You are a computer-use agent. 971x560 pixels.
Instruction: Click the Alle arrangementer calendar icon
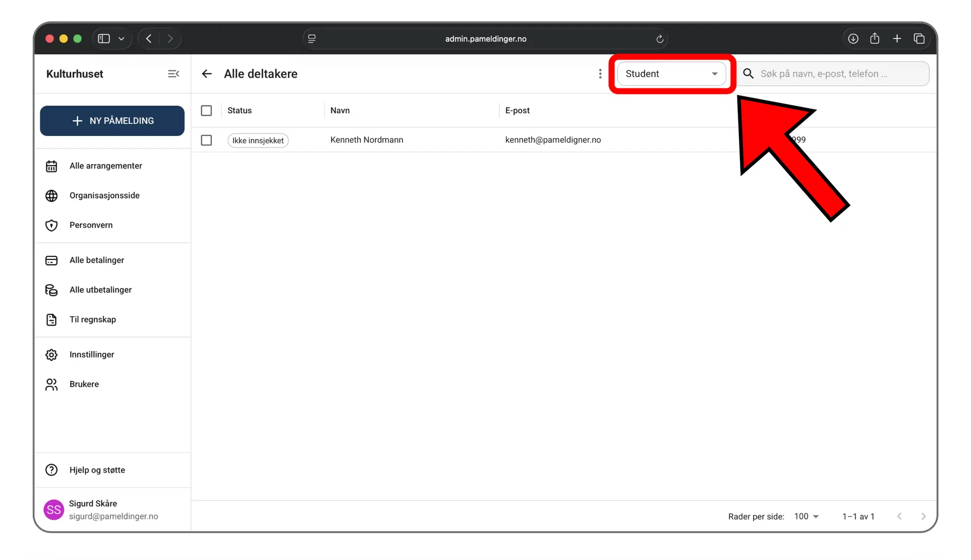tap(52, 166)
